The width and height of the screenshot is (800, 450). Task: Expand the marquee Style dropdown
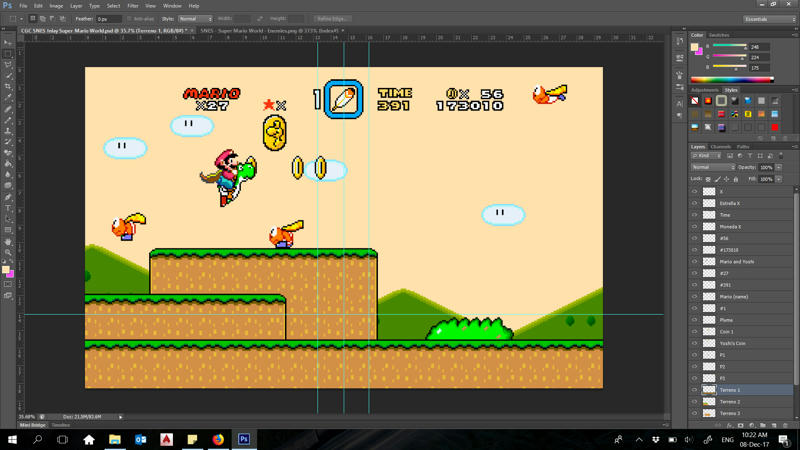tap(194, 19)
